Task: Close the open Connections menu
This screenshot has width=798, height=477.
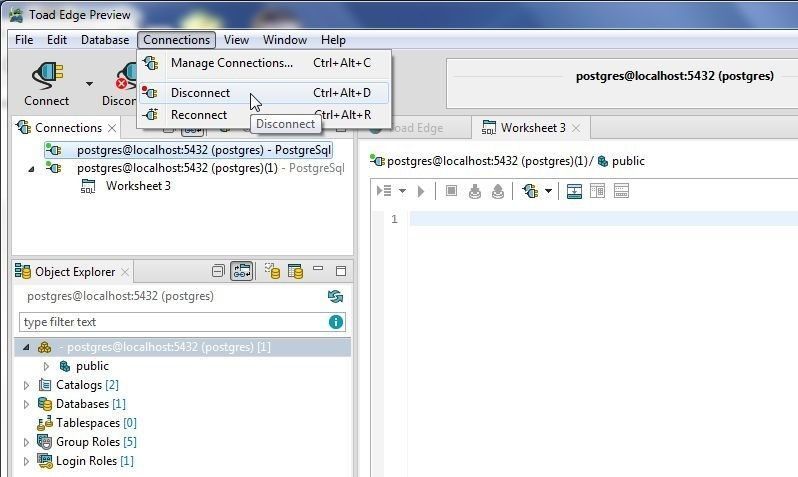Action: coord(176,40)
